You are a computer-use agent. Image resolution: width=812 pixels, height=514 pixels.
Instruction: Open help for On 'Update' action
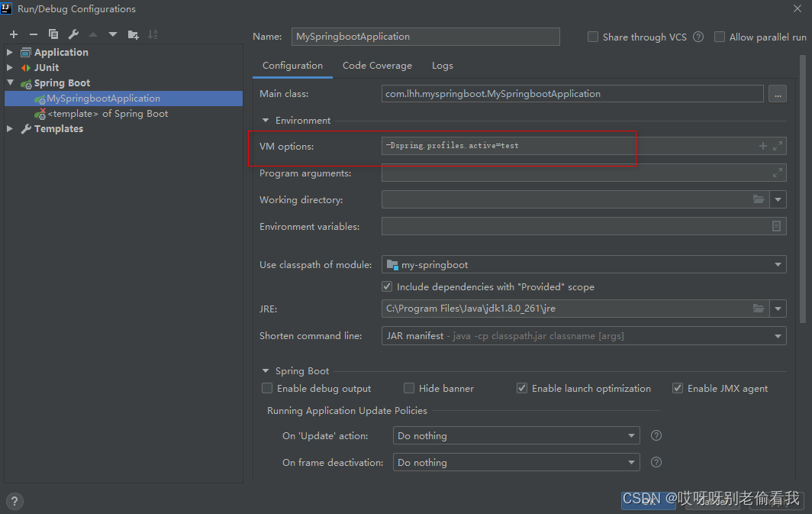coord(656,435)
